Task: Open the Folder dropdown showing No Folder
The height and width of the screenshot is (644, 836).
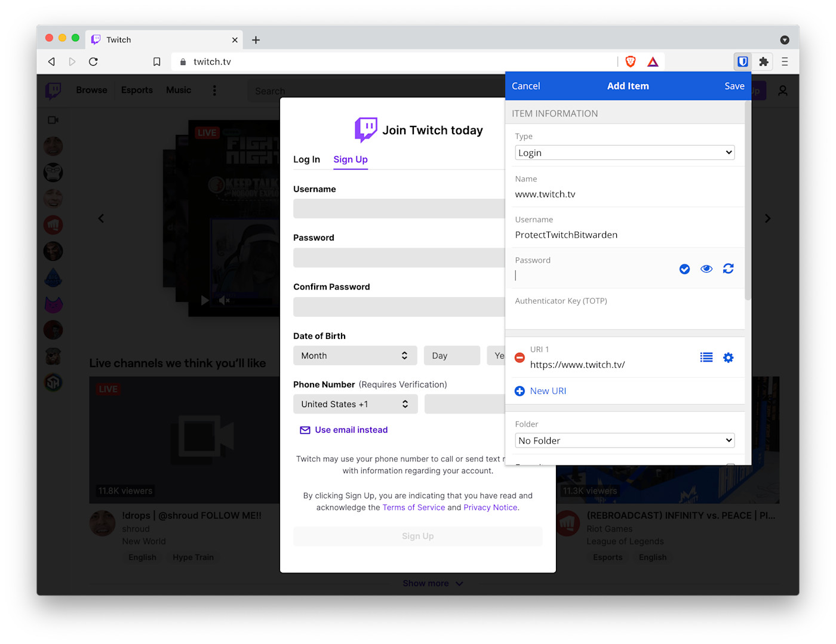Action: click(x=625, y=440)
